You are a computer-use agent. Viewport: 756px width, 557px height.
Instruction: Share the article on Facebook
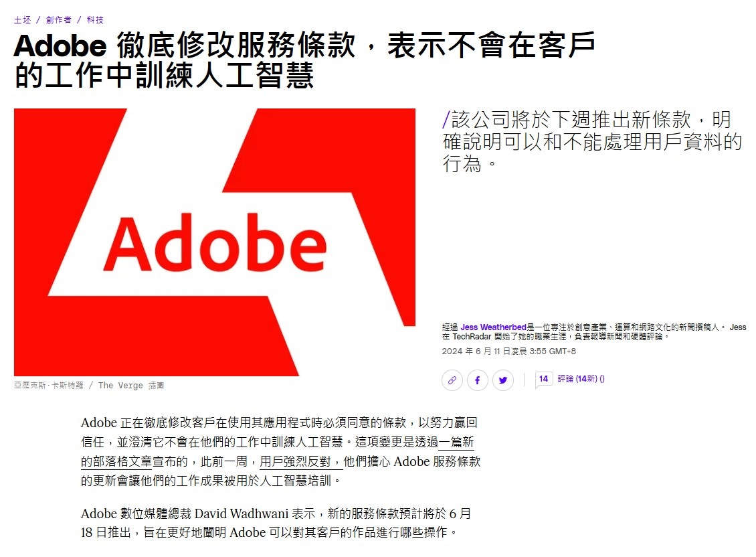(x=477, y=380)
